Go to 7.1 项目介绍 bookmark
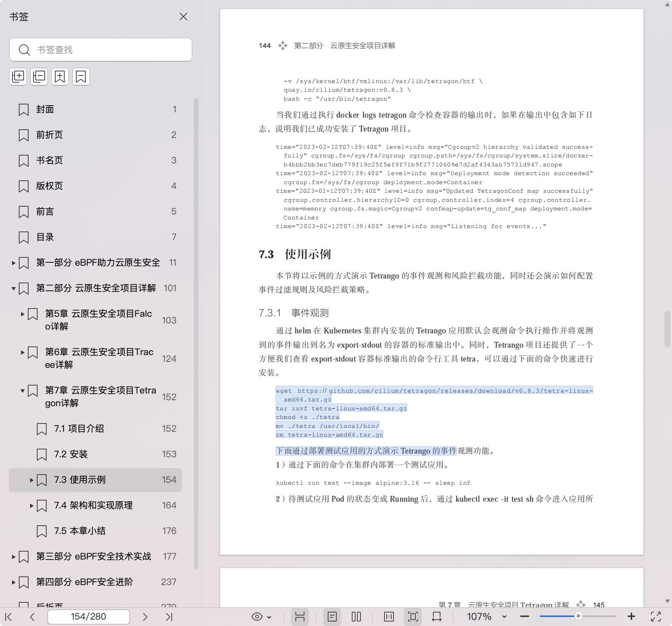 click(x=95, y=429)
